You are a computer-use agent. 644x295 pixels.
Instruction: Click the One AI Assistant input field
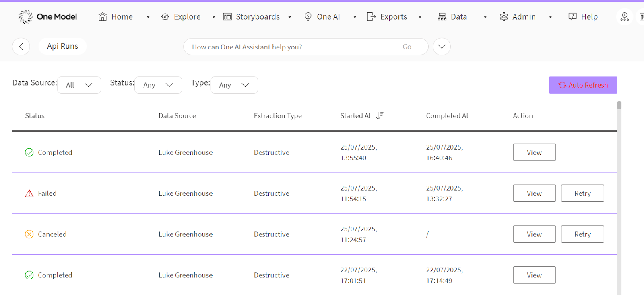(284, 47)
